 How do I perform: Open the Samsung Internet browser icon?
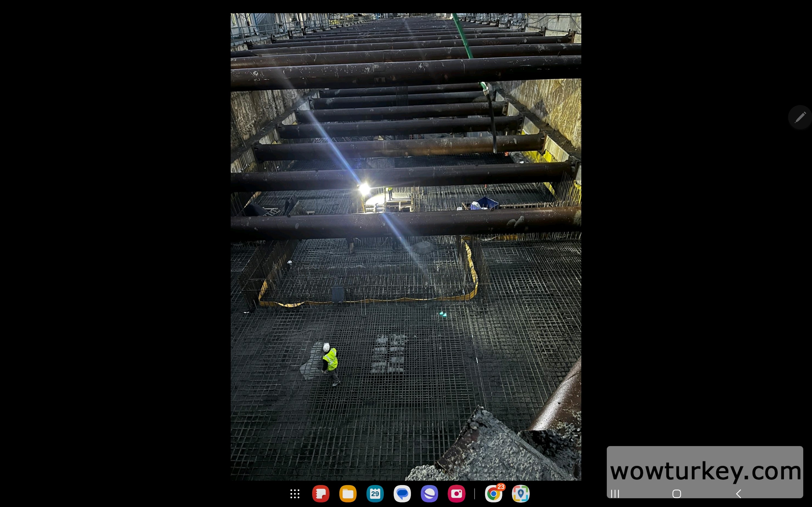(x=429, y=494)
